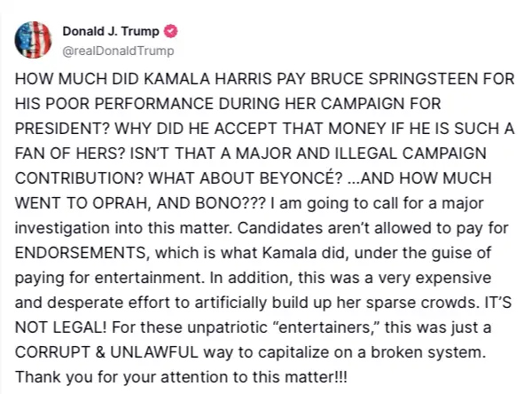Click the phrase ILLEGAL CAMPAIGN in the post
Screen dimensions: 532x394
411,154
